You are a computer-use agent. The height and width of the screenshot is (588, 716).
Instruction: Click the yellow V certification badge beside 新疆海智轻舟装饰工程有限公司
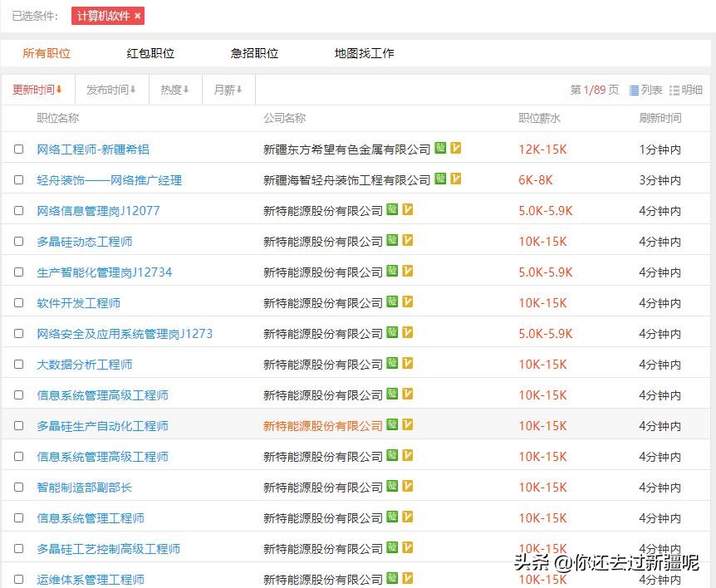pyautogui.click(x=455, y=179)
